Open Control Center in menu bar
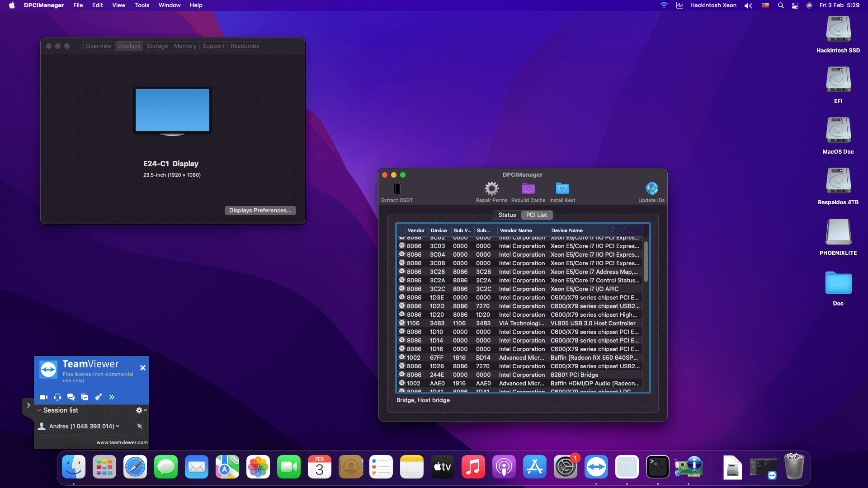 pos(795,5)
